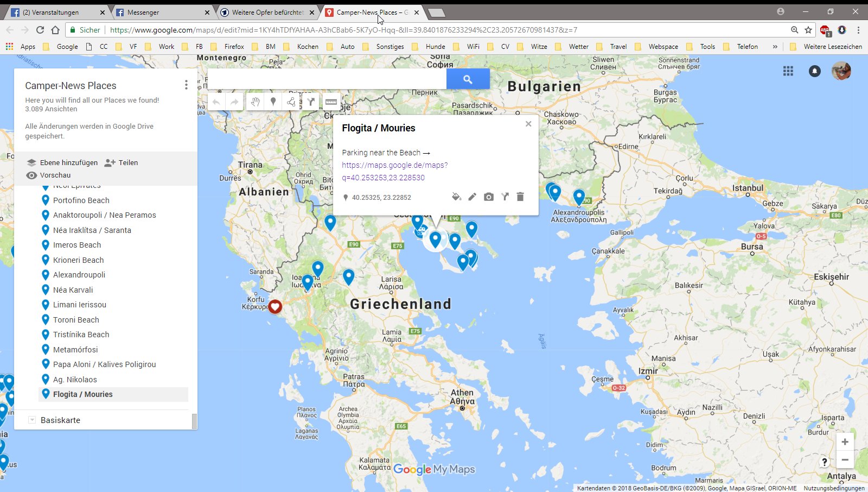Open the Kochen bookmark folder
868x492 pixels.
(x=303, y=47)
